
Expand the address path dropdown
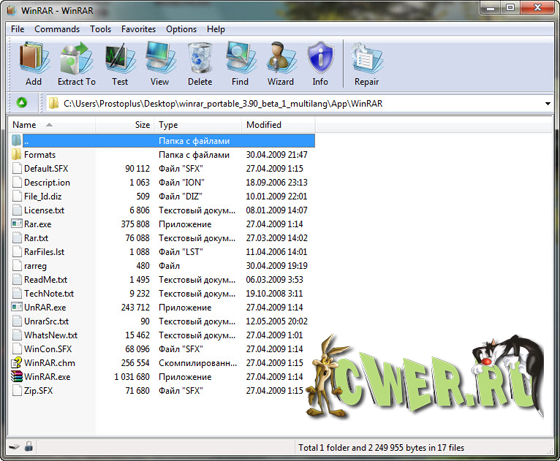click(x=548, y=104)
